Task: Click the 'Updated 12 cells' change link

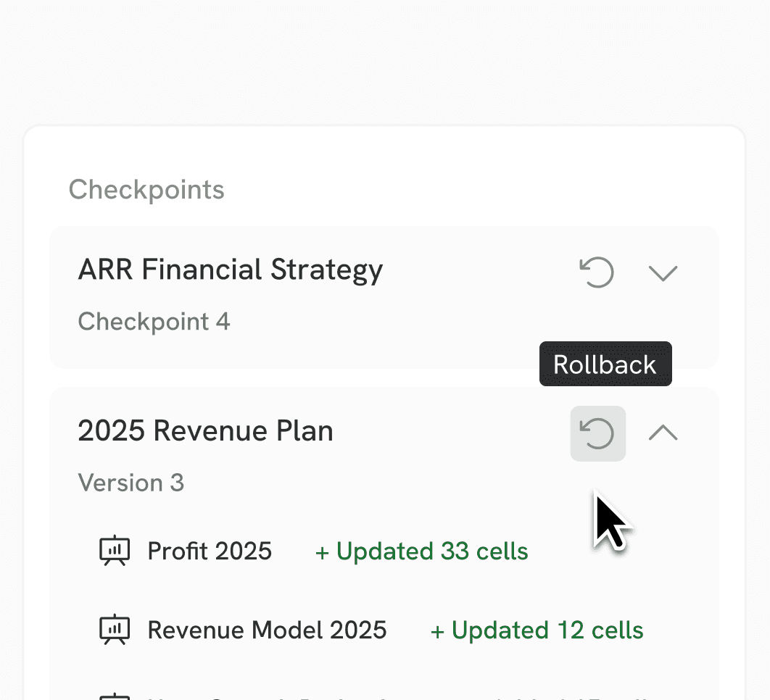Action: pyautogui.click(x=537, y=630)
